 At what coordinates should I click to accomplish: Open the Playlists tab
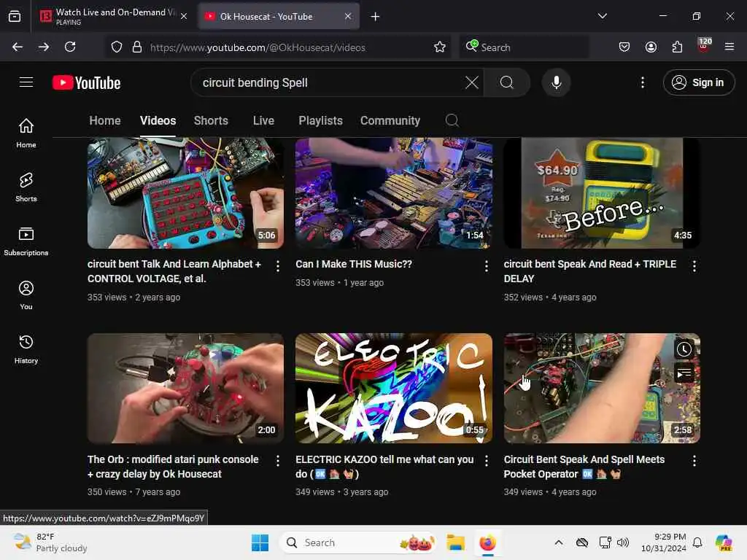click(x=321, y=120)
